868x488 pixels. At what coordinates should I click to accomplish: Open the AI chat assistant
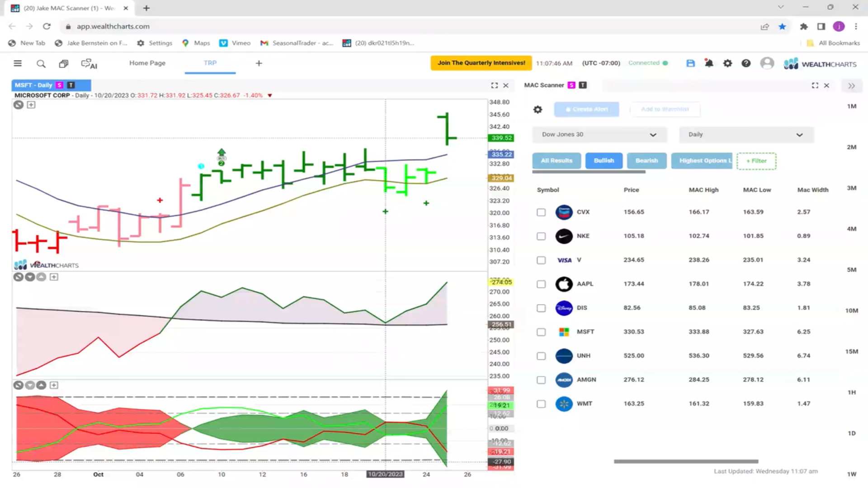89,64
